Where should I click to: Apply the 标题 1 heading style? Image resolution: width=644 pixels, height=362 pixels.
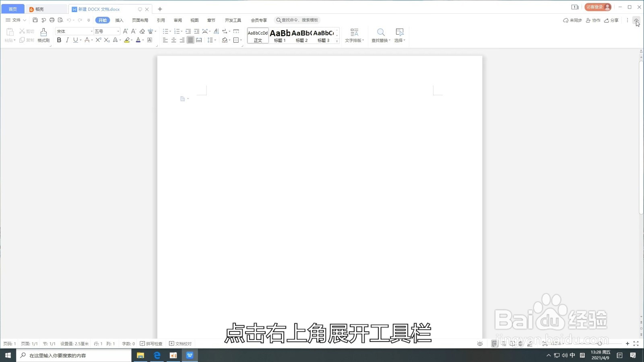pyautogui.click(x=280, y=35)
